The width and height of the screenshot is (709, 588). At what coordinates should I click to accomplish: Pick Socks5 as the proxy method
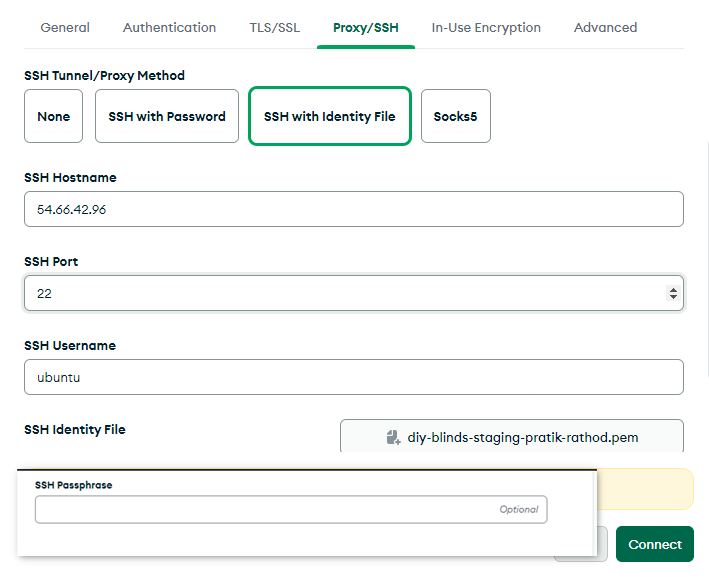[455, 116]
